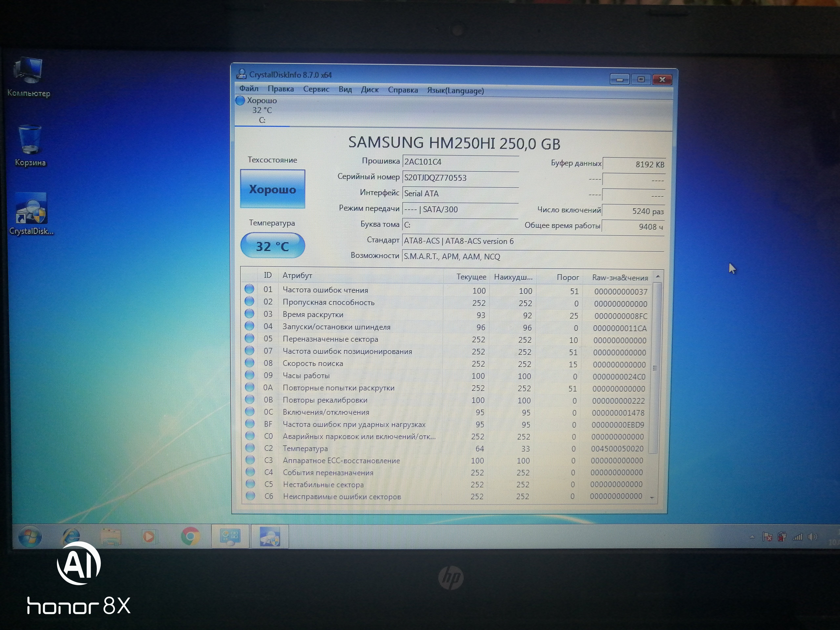The height and width of the screenshot is (630, 840).
Task: Open Windows Explorer folder on taskbar
Action: tap(111, 537)
